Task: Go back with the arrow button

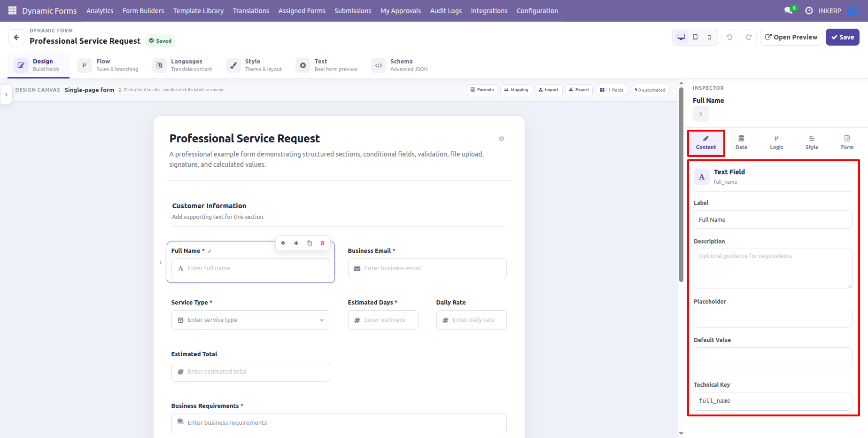Action: coord(16,37)
